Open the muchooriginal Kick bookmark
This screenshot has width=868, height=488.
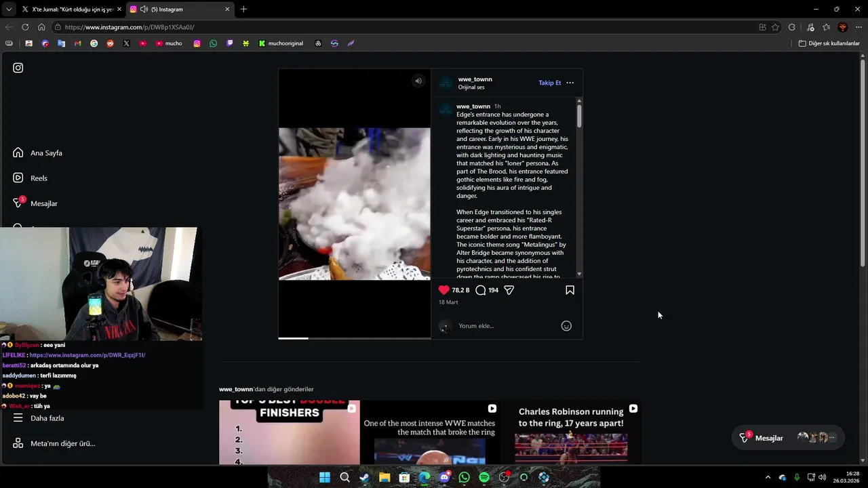point(281,43)
